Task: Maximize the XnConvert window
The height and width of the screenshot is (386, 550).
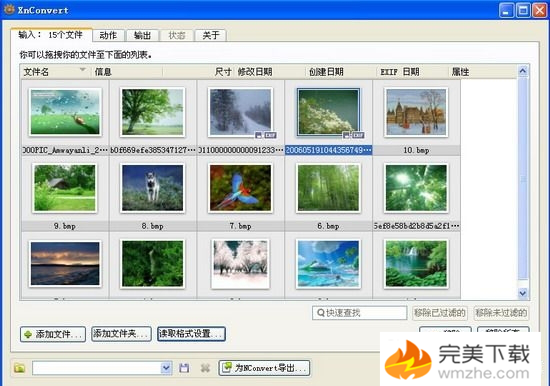Action: click(523, 10)
